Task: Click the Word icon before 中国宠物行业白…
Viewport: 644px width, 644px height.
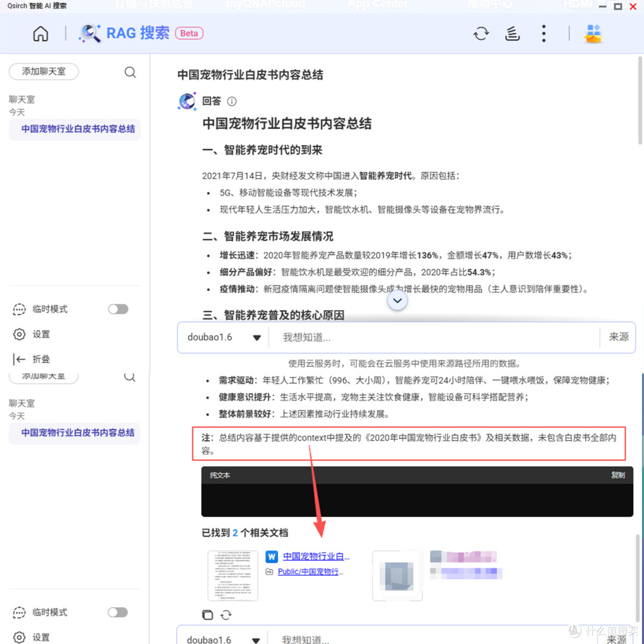Action: tap(271, 556)
